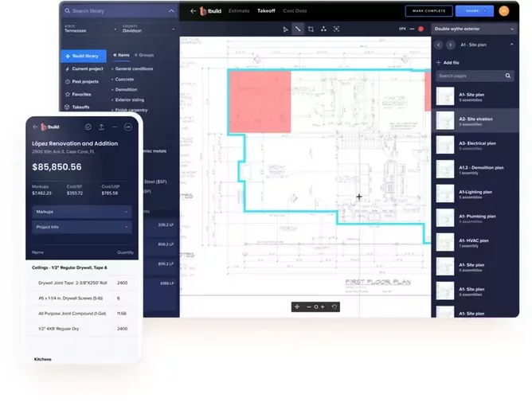
Task: Select the Items radio option
Action: tap(122, 55)
